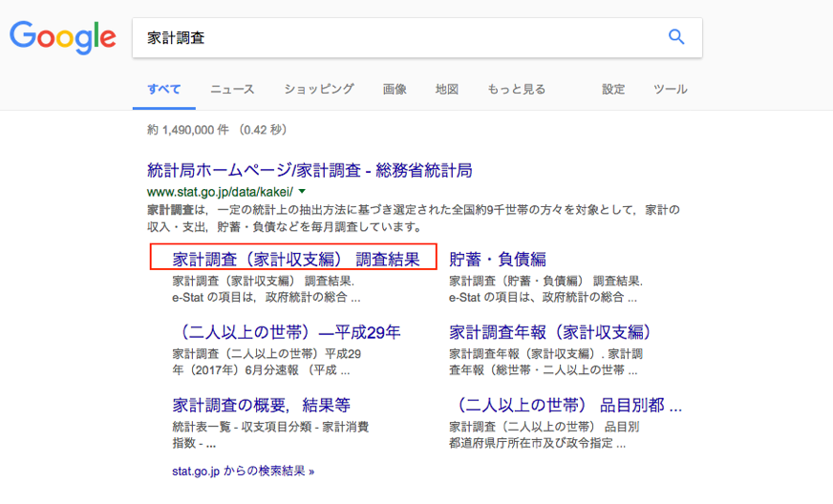Click the snippet 年（2017年）6月分速報 text
This screenshot has width=833, height=504.
click(235, 370)
